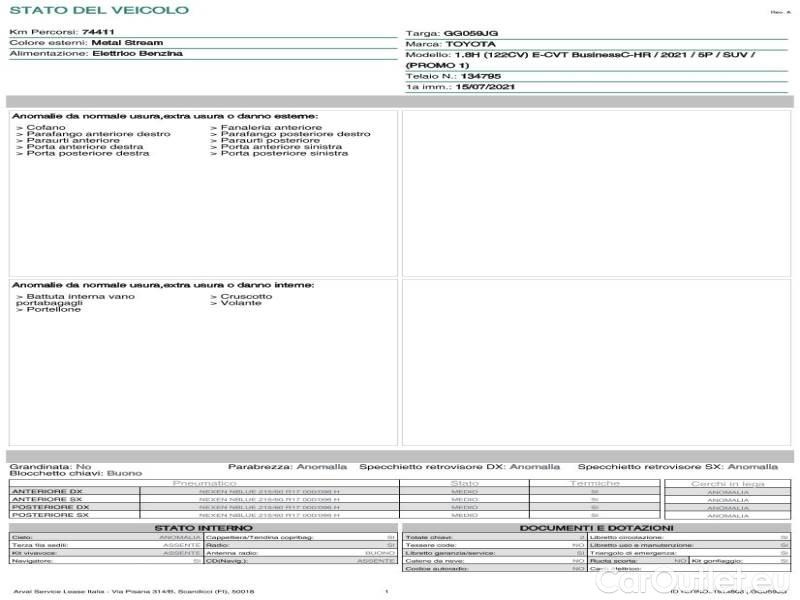Click the 'Cerchi in lega' column header

[728, 484]
